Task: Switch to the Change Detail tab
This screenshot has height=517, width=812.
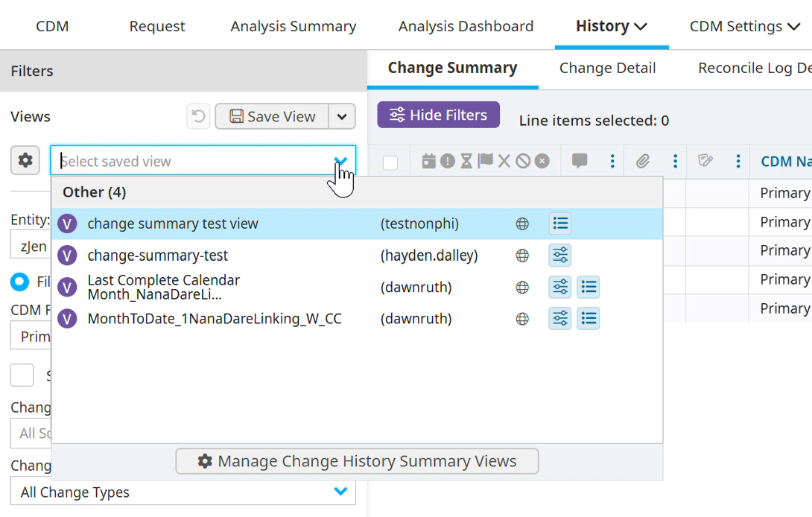Action: coord(607,68)
